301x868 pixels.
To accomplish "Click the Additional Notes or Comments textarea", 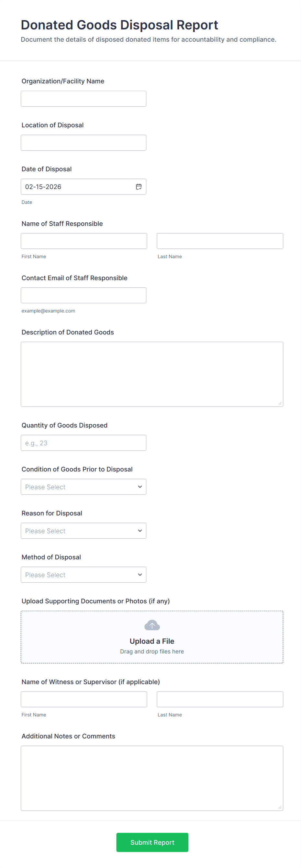I will click(x=152, y=778).
